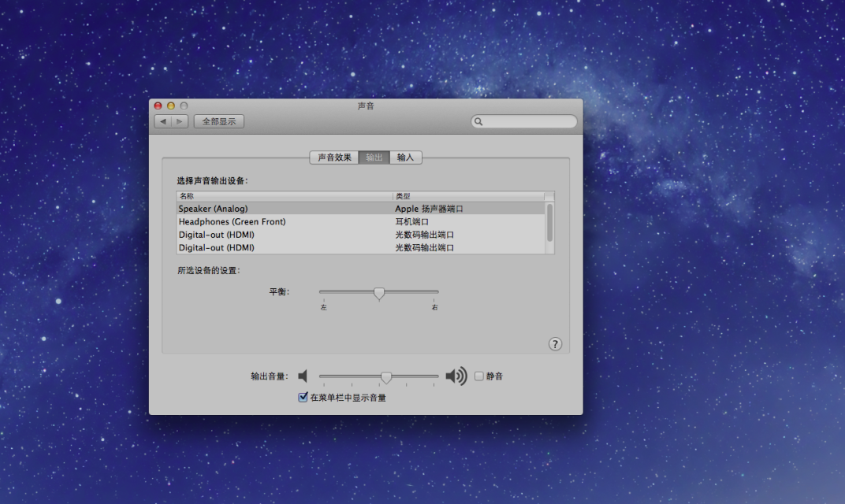Click the low volume speaker icon

coord(303,376)
